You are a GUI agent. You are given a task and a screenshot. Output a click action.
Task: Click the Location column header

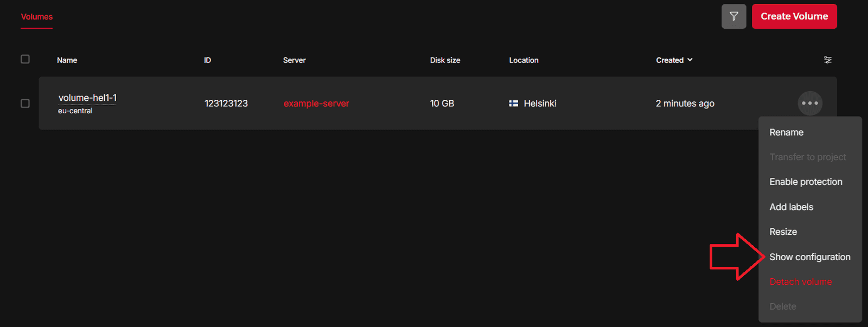[524, 60]
